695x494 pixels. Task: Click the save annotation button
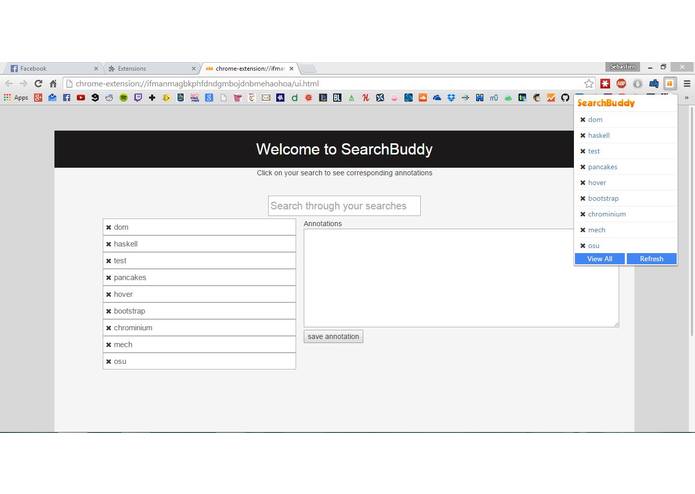click(x=333, y=337)
